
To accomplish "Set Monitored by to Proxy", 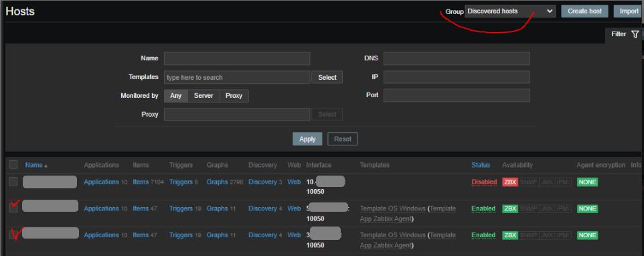I will tap(234, 95).
